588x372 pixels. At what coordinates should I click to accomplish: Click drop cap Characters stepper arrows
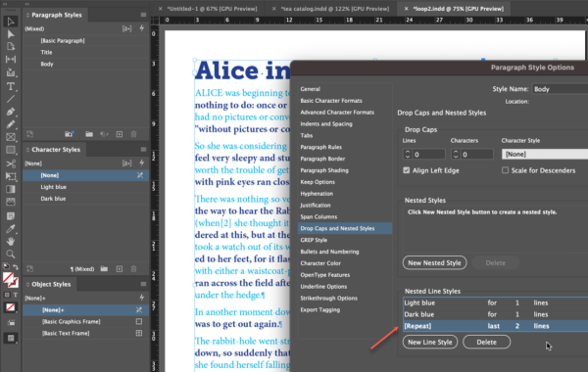456,154
